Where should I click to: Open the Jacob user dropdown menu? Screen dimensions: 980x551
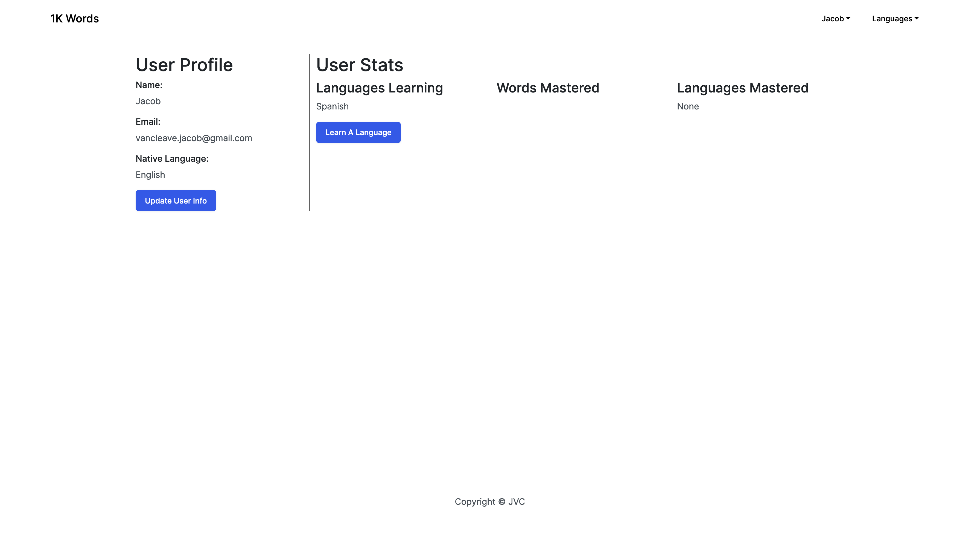click(x=835, y=19)
